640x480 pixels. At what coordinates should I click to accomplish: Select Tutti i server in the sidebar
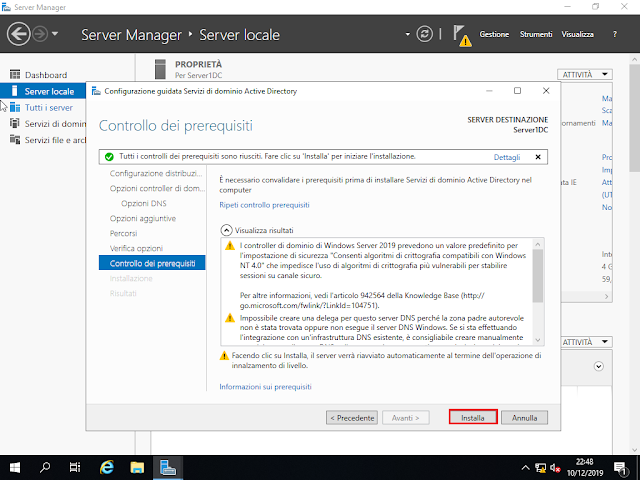(x=49, y=108)
